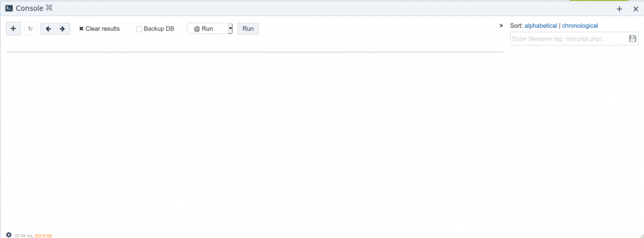Maximize Console panel with title bar plus

620,8
